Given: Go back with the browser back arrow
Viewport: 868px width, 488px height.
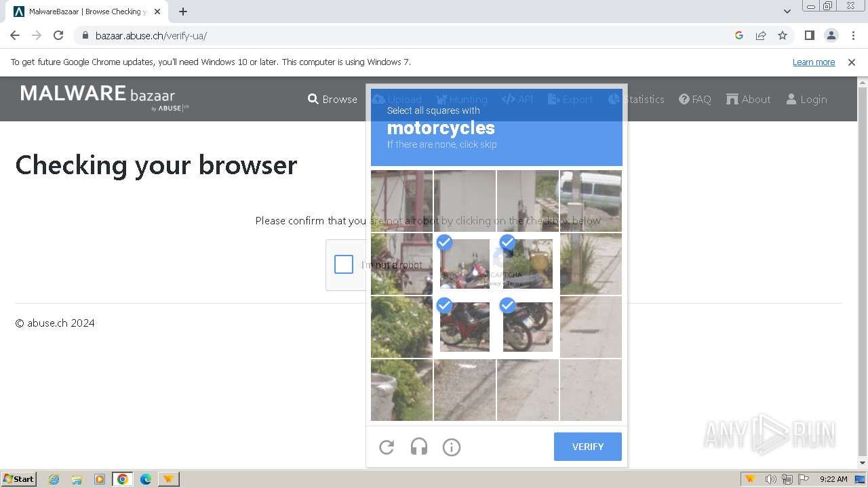Looking at the screenshot, I should tap(15, 35).
